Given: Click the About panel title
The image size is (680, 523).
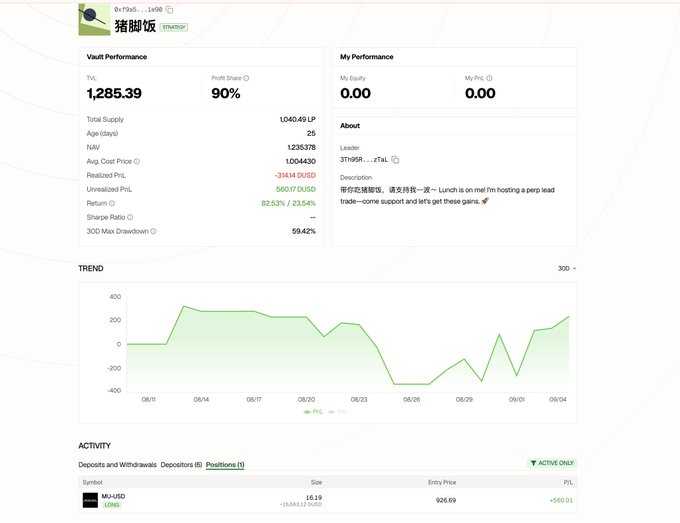Looking at the screenshot, I should click(350, 126).
